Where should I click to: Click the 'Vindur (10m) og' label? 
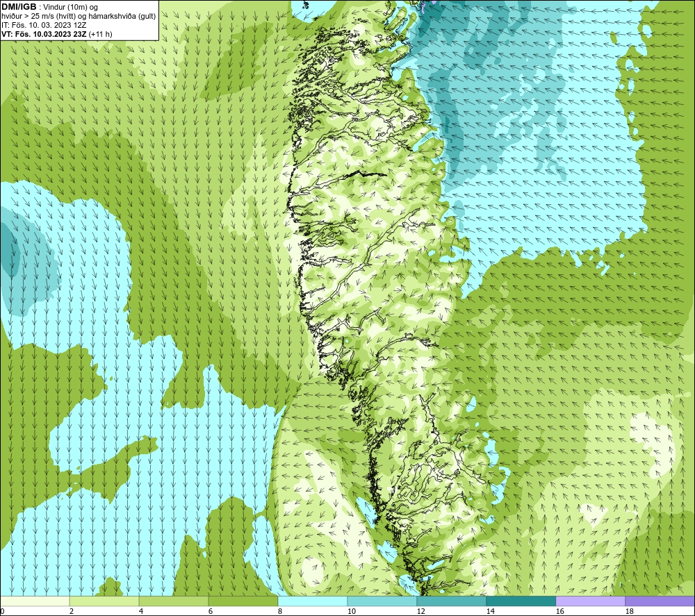click(x=72, y=8)
